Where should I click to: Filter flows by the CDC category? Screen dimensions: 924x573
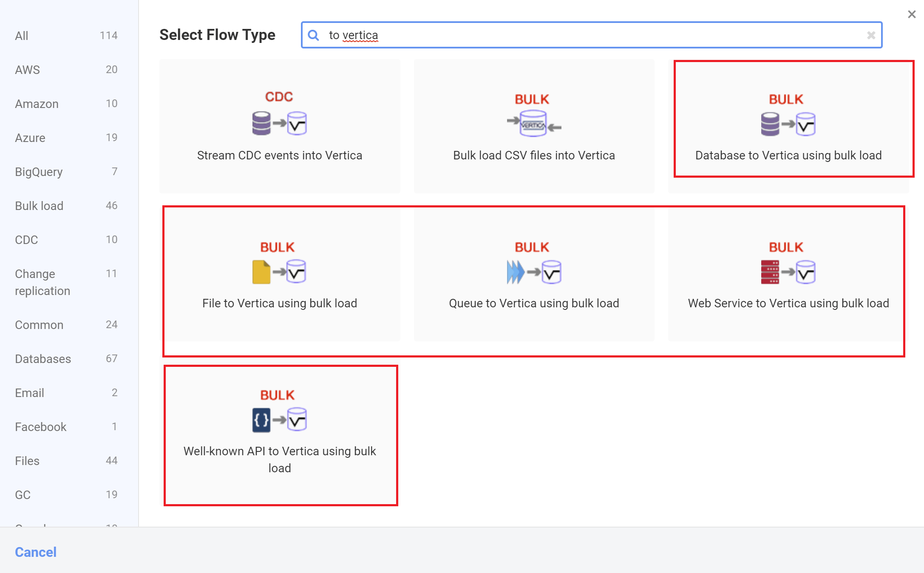(26, 240)
